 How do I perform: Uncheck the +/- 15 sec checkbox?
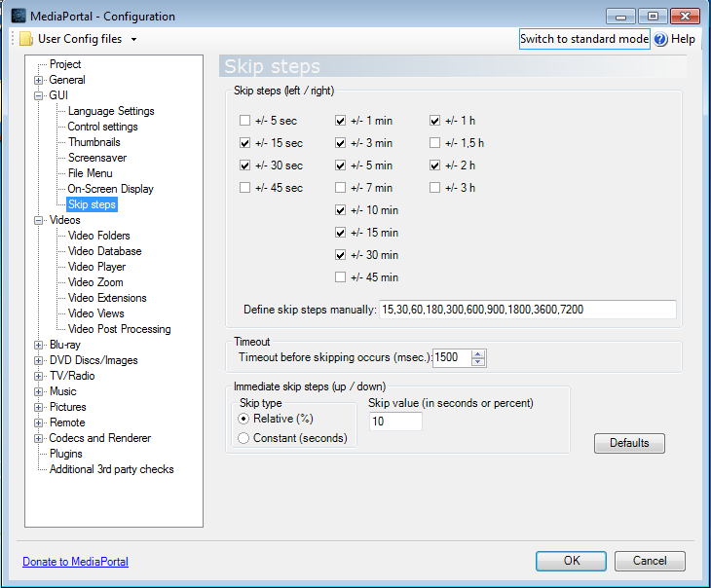(x=244, y=143)
